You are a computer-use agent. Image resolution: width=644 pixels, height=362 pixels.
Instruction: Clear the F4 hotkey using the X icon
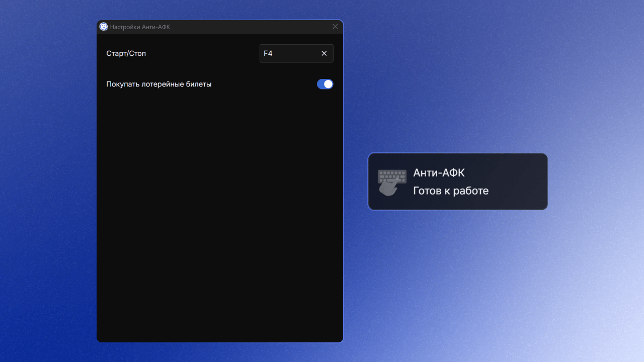point(324,53)
